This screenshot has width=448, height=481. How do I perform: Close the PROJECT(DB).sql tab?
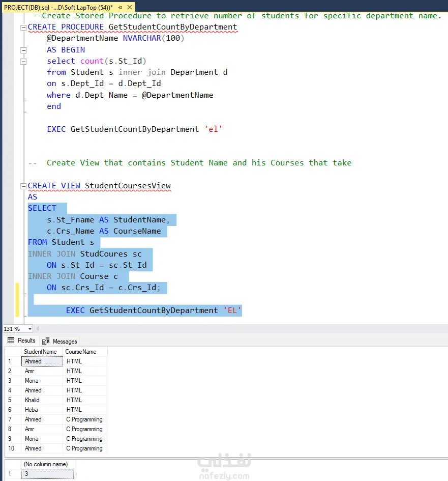tap(130, 7)
